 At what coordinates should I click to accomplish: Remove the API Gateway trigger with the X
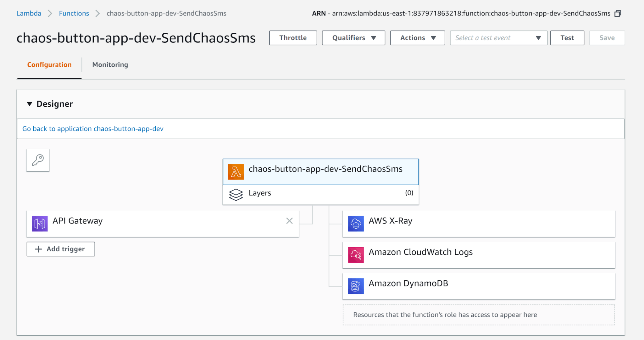pyautogui.click(x=289, y=220)
